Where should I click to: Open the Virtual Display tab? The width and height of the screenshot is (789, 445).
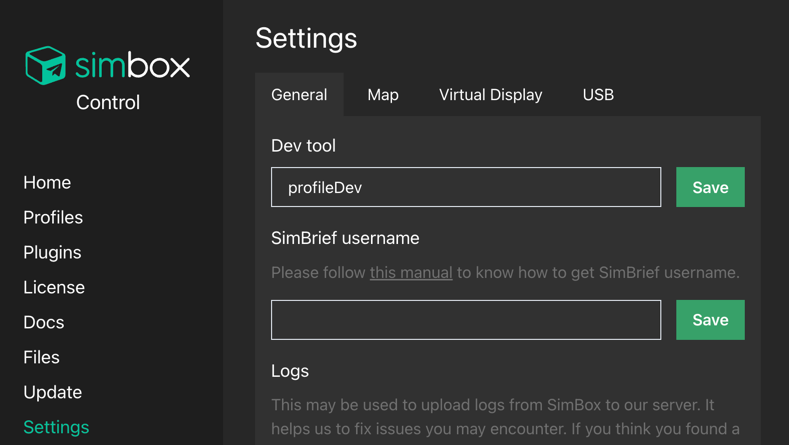point(491,95)
